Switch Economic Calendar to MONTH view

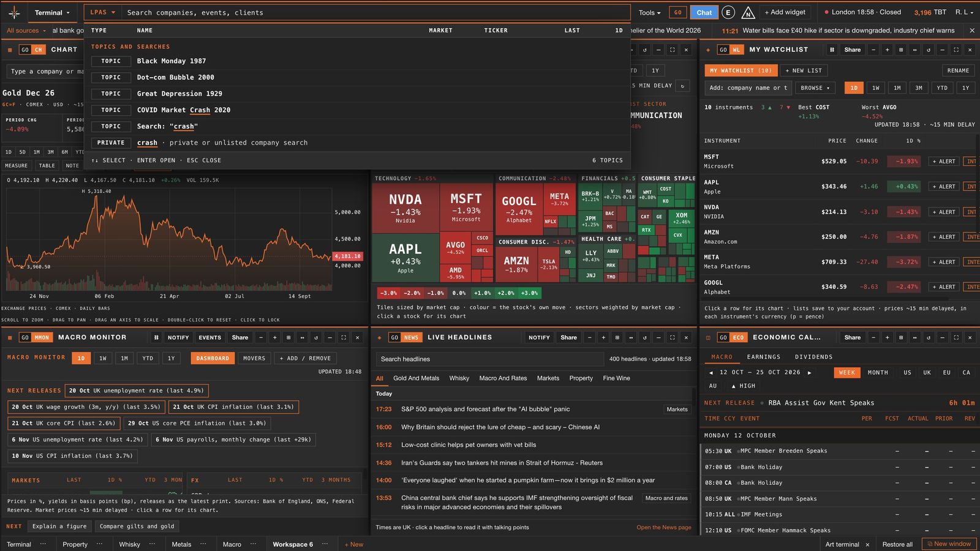pos(878,372)
